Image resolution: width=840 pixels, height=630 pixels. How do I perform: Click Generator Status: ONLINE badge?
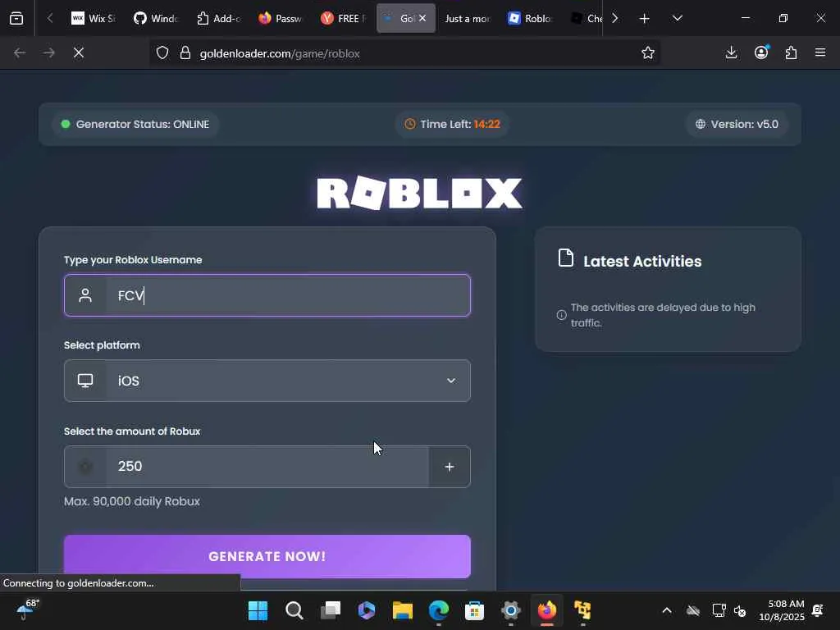point(135,125)
